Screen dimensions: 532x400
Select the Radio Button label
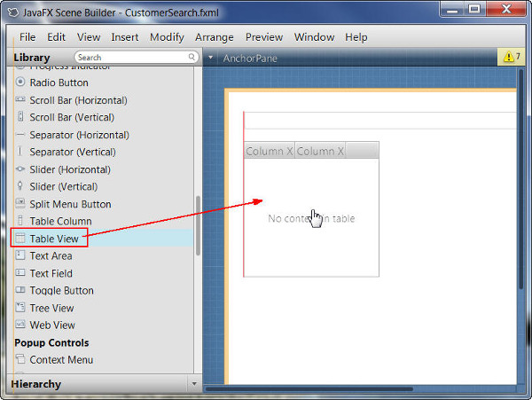(x=59, y=82)
